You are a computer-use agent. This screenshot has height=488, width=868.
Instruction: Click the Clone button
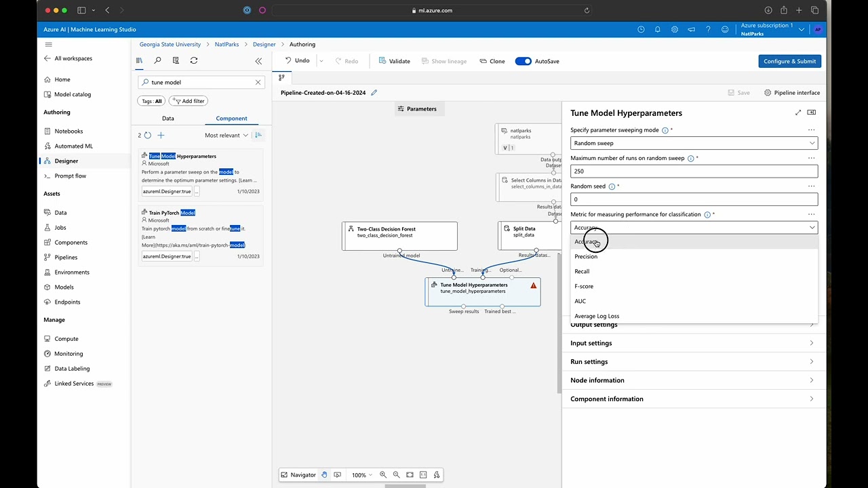click(492, 61)
